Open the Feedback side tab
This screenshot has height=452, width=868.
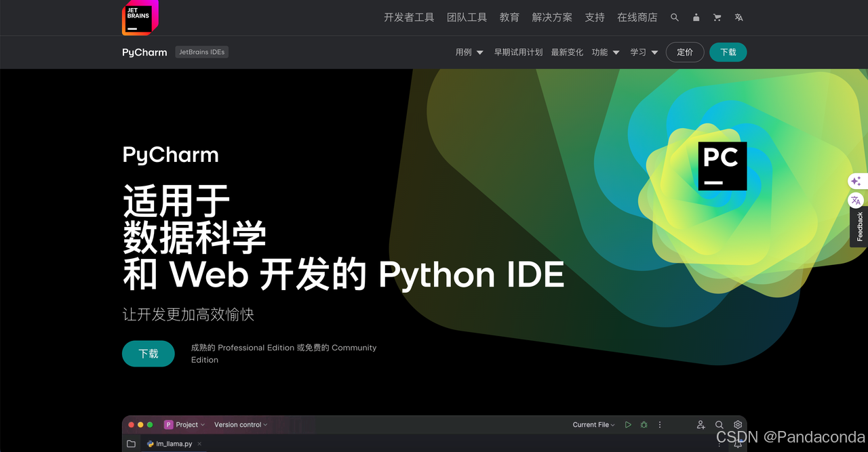(859, 227)
